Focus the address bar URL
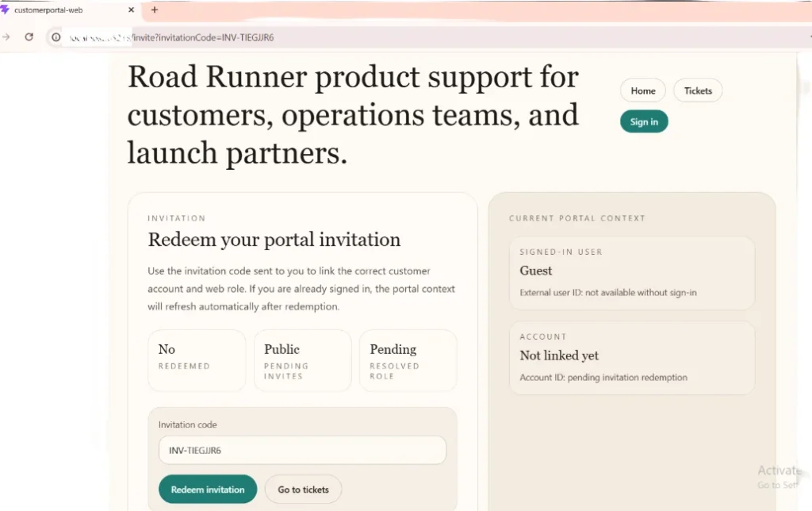Viewport: 812px width, 511px height. pyautogui.click(x=203, y=37)
